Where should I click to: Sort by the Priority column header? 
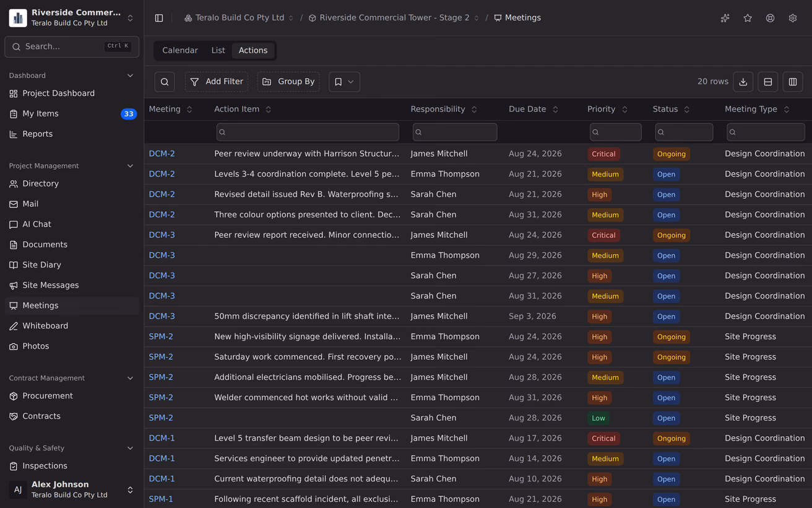(608, 109)
